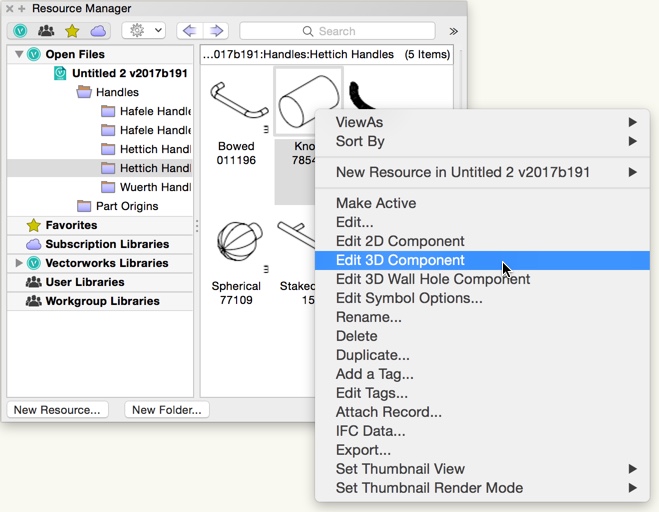The image size is (659, 512).
Task: Select the Wuerth Handles folder
Action: pos(155,187)
